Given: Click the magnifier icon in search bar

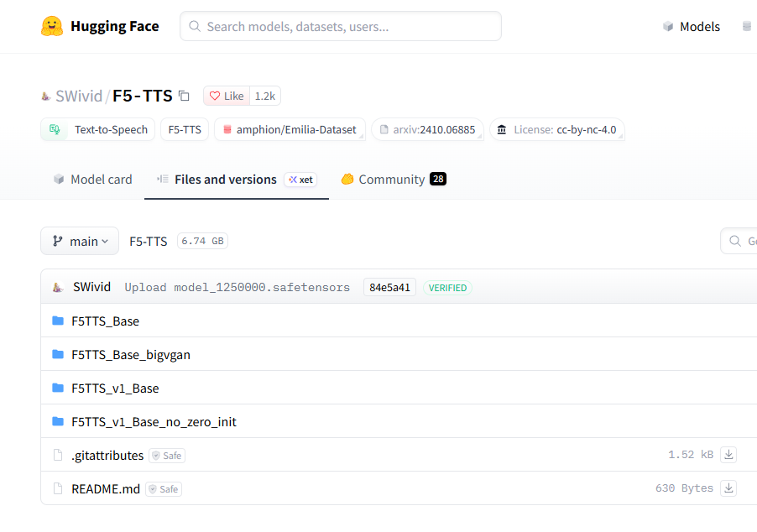Looking at the screenshot, I should (x=195, y=26).
